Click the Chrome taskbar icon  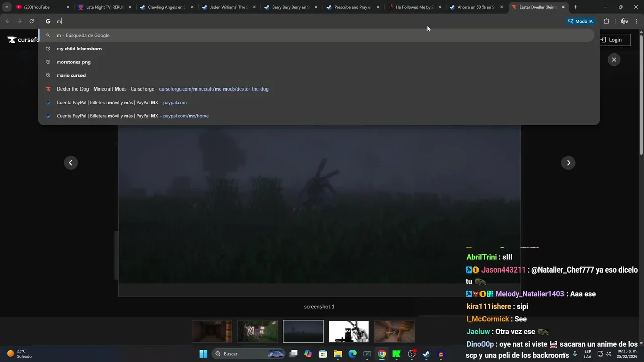coord(382,354)
